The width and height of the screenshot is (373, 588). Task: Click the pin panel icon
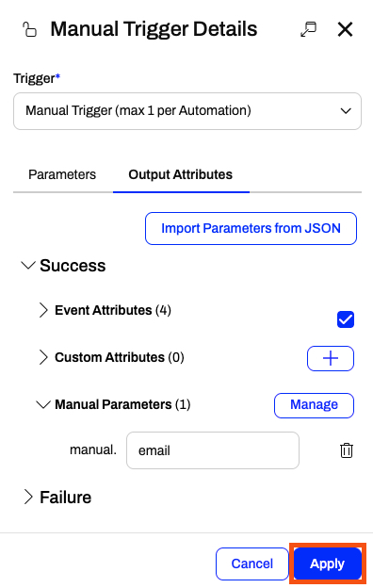pyautogui.click(x=309, y=29)
